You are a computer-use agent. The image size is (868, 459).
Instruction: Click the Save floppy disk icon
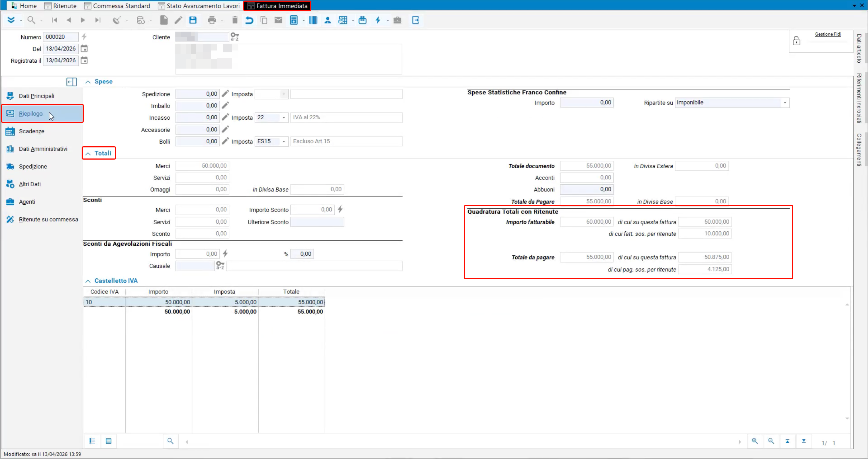(x=193, y=20)
